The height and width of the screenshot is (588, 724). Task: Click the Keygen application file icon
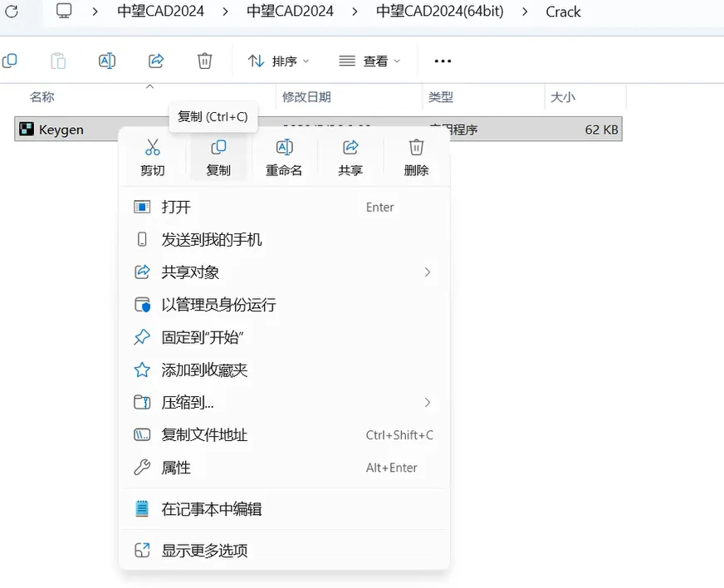point(27,129)
